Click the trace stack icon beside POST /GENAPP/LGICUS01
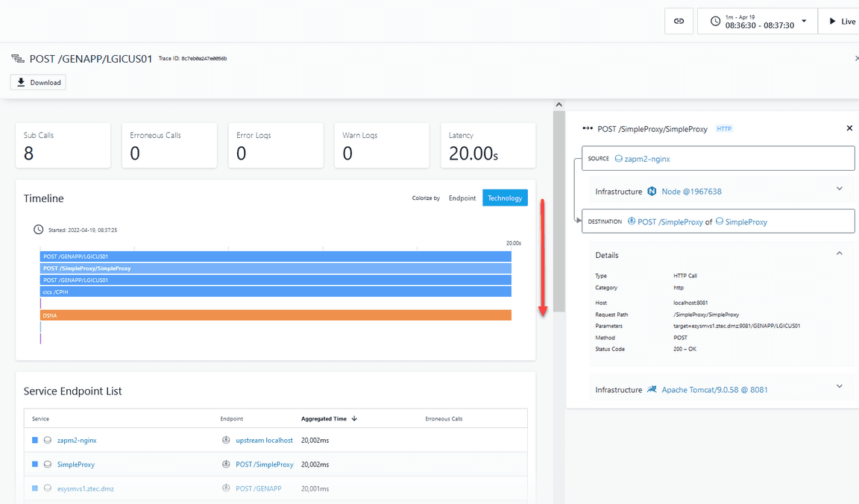859x504 pixels. coord(17,59)
